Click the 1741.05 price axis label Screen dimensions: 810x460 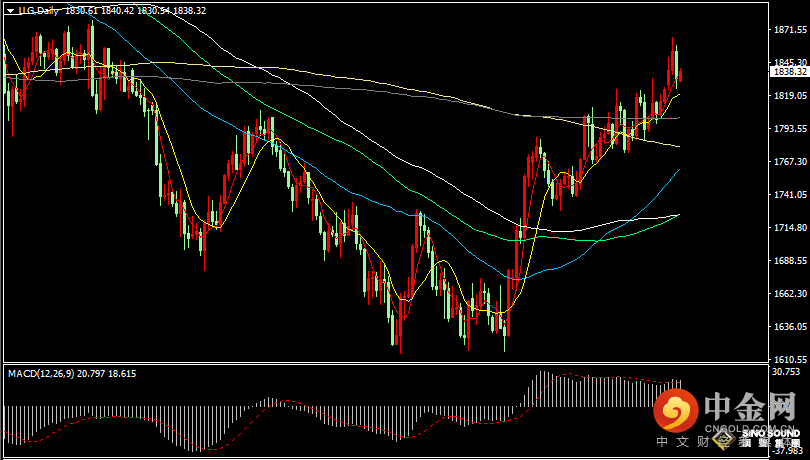click(789, 195)
